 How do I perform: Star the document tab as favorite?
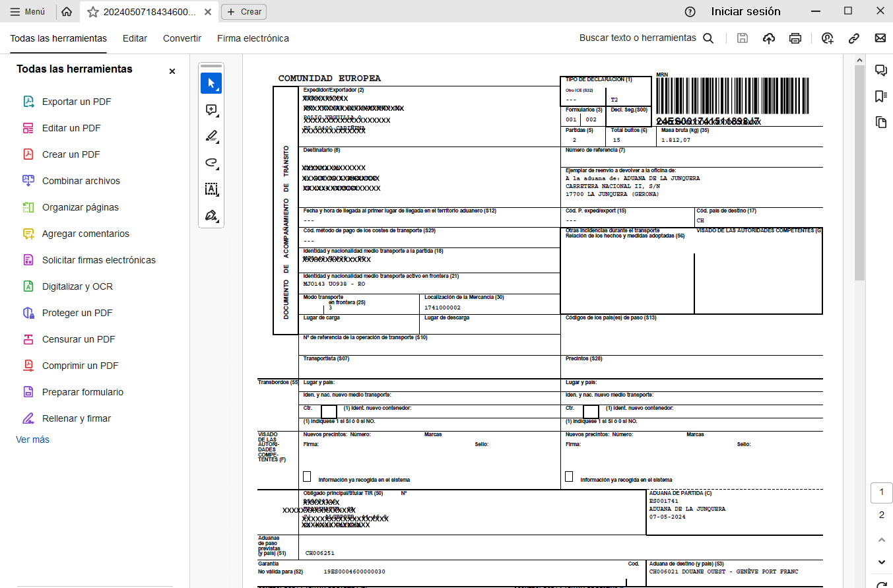click(x=92, y=12)
